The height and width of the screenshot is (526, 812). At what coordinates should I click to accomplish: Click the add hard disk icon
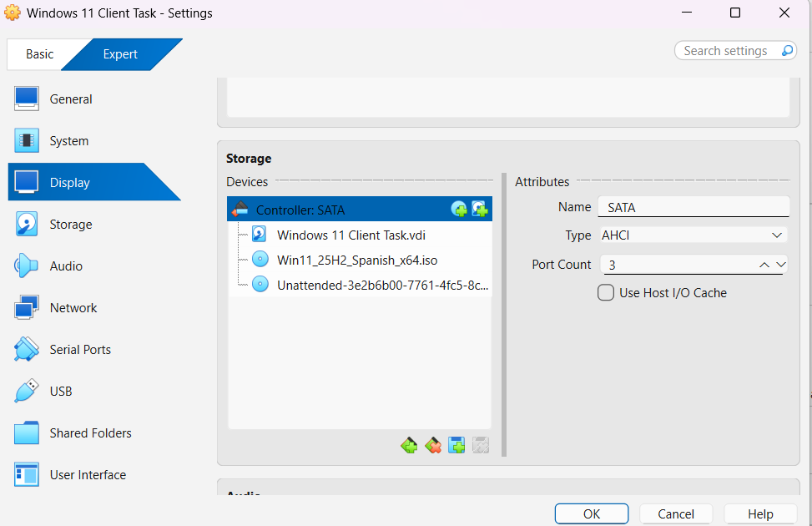click(480, 210)
